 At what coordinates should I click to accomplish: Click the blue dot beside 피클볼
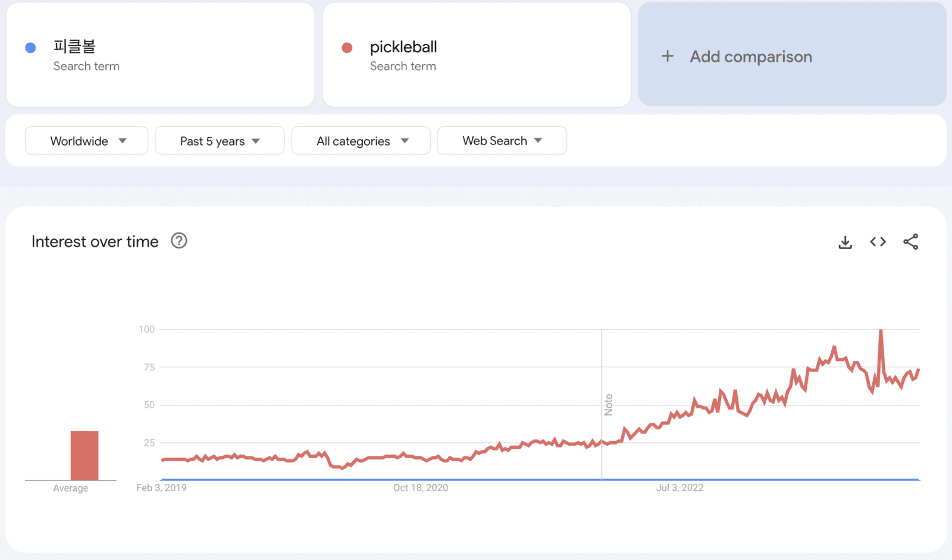click(31, 48)
